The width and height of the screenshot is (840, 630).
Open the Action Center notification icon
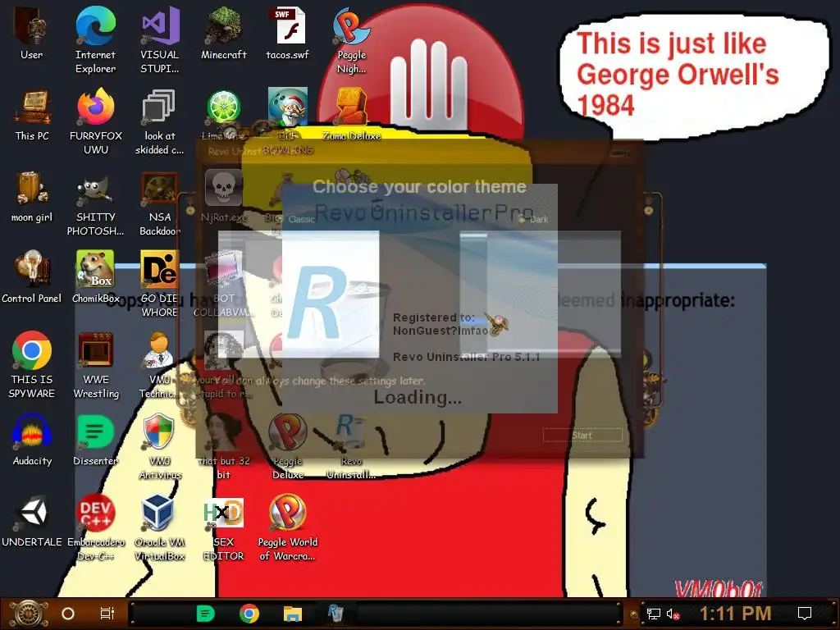pyautogui.click(x=805, y=614)
